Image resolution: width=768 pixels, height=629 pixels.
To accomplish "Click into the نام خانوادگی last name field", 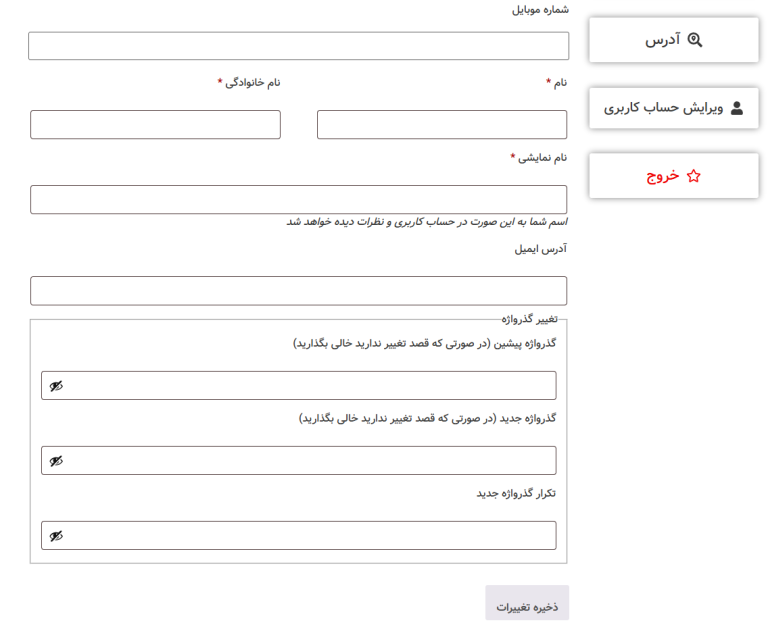I will [155, 124].
